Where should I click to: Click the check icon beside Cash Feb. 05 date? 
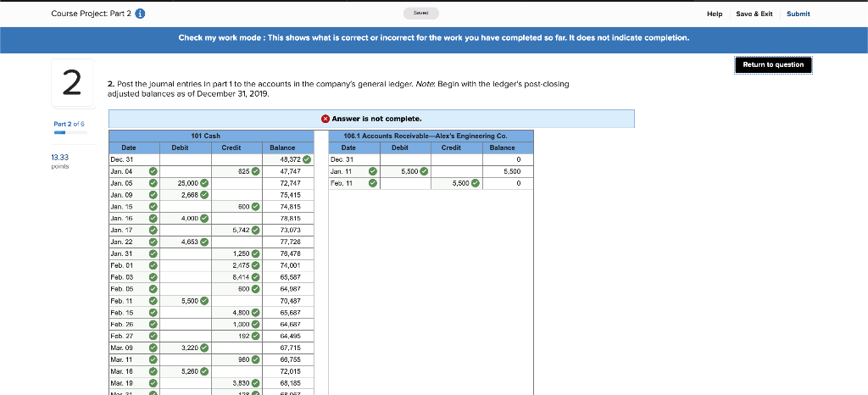tap(153, 289)
